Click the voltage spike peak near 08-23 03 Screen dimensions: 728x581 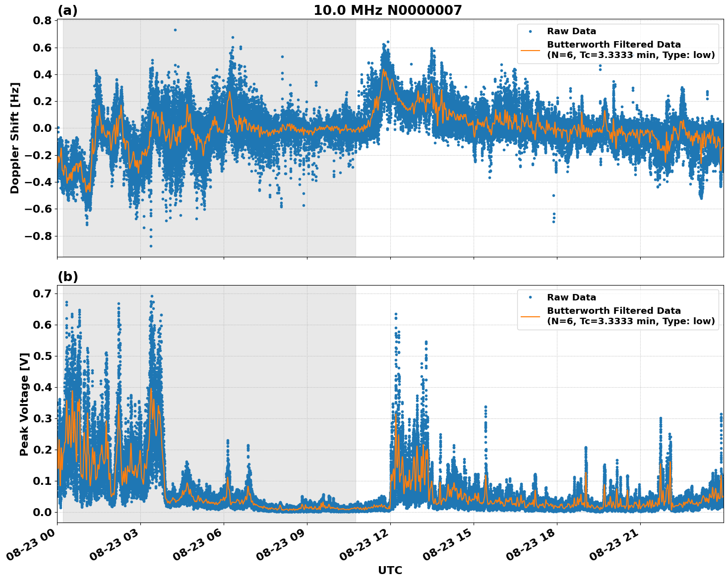pyautogui.click(x=152, y=296)
